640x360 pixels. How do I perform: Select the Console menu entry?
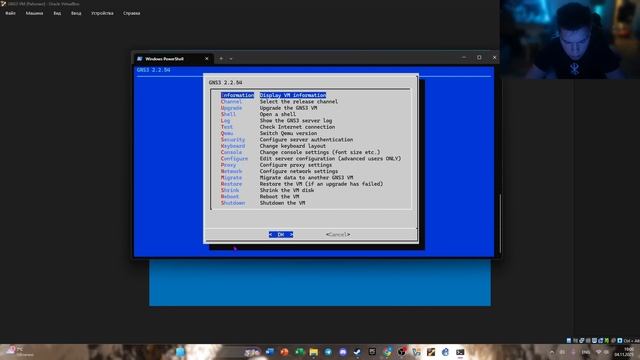click(231, 152)
